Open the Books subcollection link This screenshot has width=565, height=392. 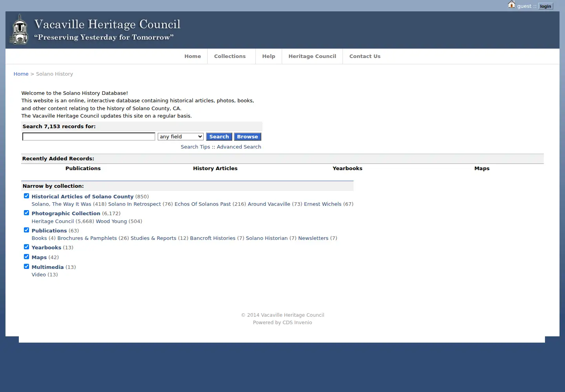(x=39, y=238)
